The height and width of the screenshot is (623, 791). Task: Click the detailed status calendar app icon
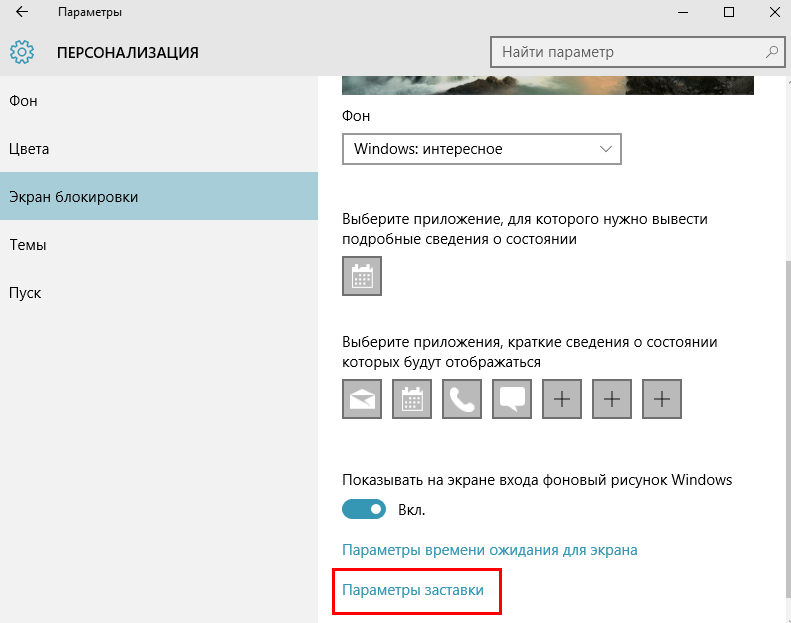point(362,276)
